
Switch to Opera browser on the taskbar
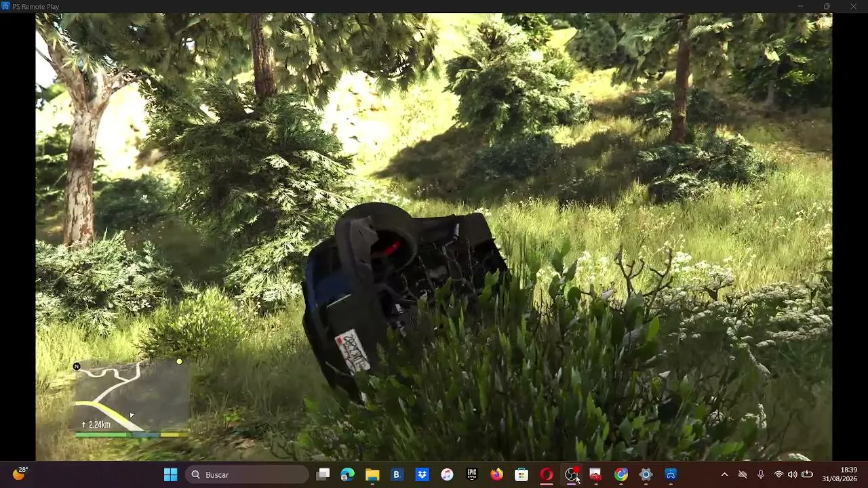(x=547, y=474)
